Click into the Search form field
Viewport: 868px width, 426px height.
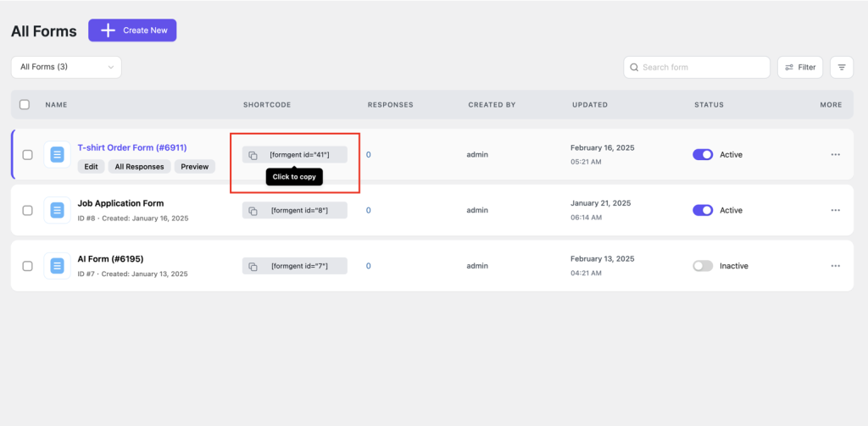697,68
